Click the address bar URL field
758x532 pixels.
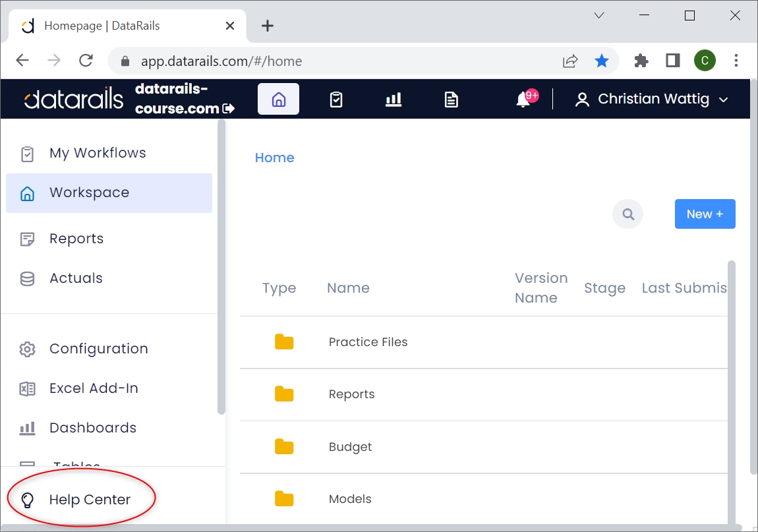coord(330,61)
